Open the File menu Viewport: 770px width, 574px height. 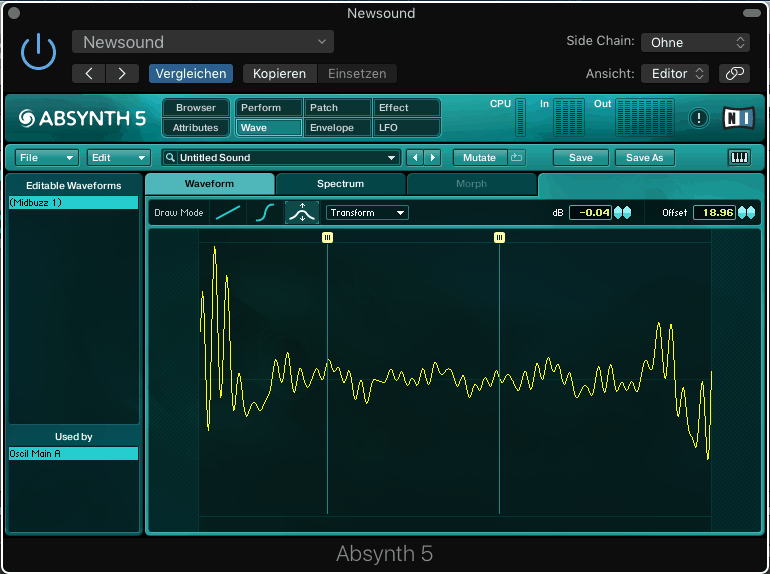coord(47,158)
